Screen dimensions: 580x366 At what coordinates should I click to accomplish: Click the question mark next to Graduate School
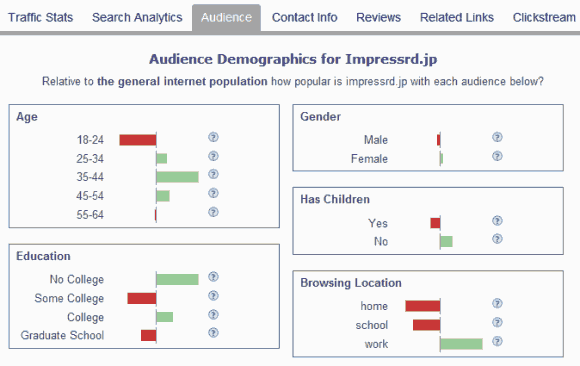213,333
